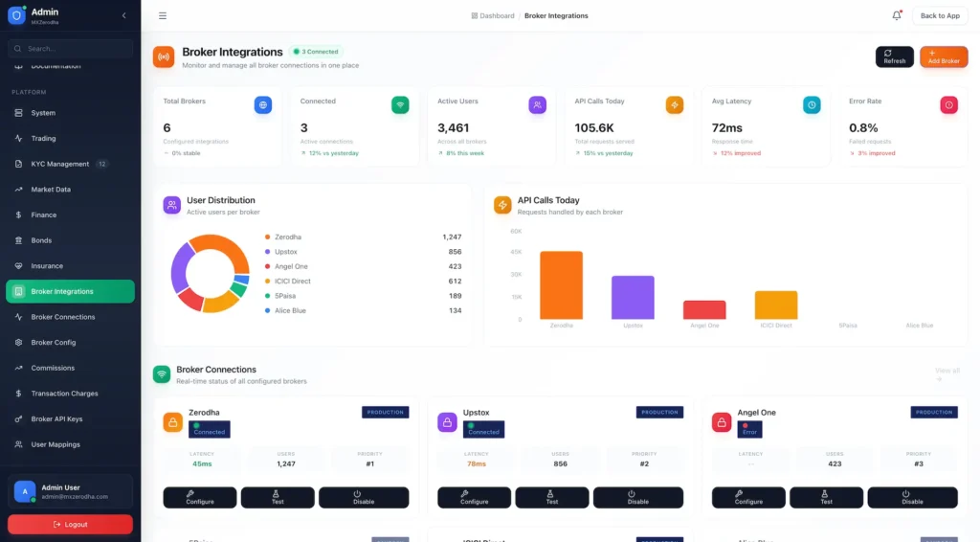Click the API Calls Today bolt icon
980x542 pixels.
point(675,105)
